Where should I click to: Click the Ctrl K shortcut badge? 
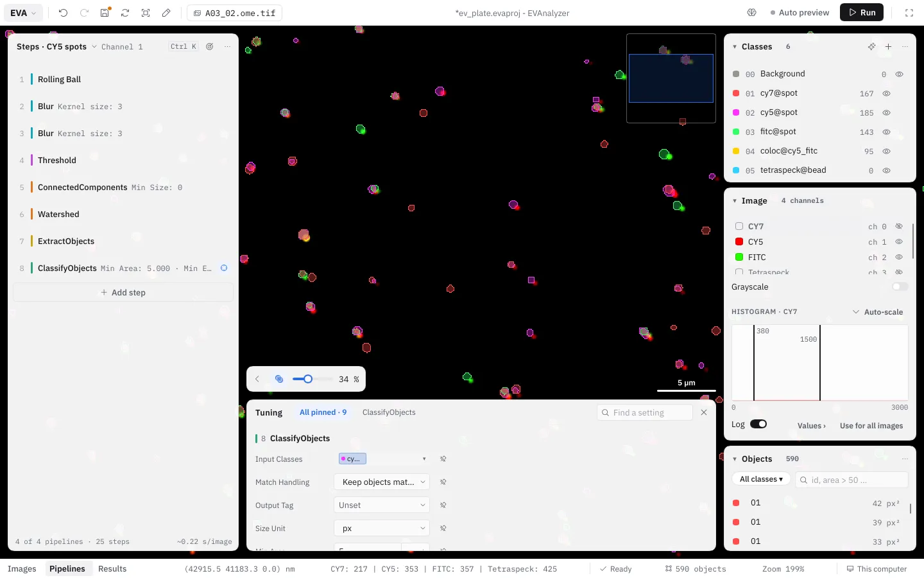click(184, 46)
